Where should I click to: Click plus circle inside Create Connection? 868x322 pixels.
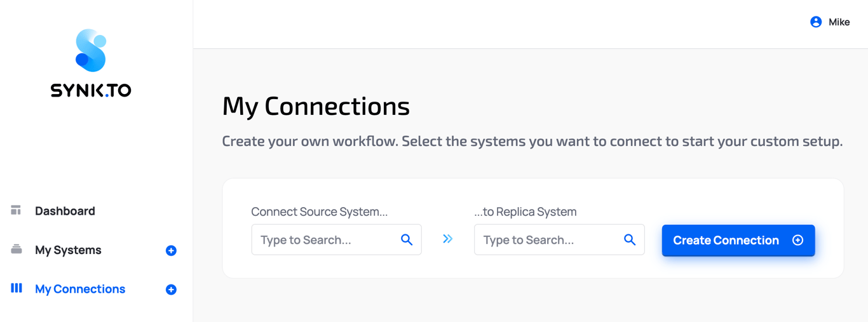[798, 240]
